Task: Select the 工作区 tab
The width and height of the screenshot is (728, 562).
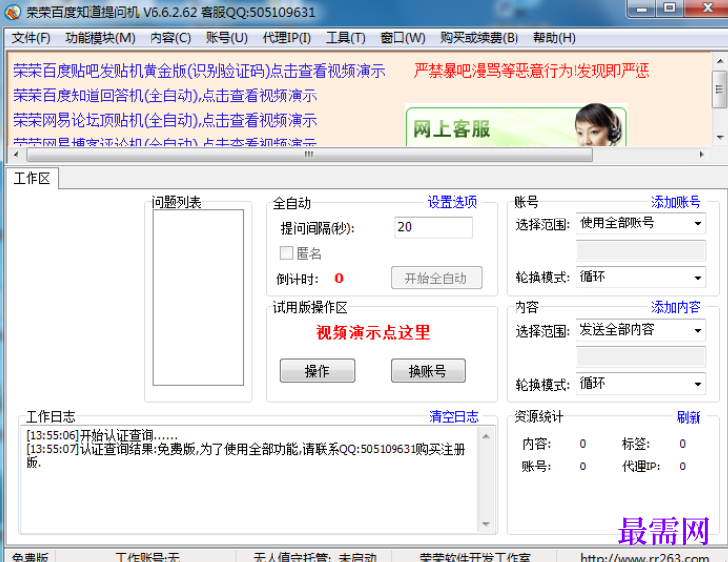Action: [x=31, y=178]
